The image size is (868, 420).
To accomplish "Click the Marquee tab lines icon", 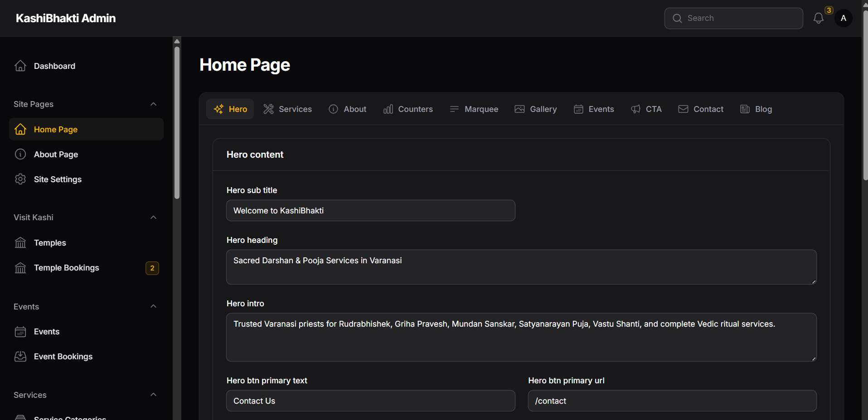I will point(454,109).
